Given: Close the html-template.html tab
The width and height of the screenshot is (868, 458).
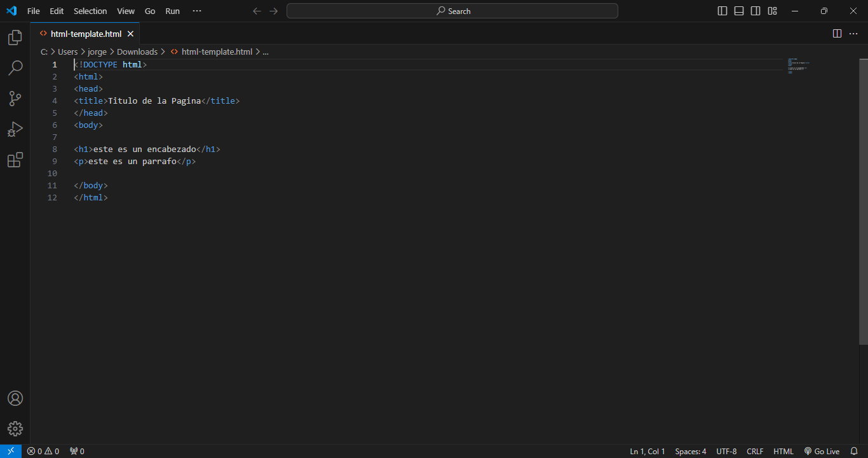Looking at the screenshot, I should click(x=130, y=34).
